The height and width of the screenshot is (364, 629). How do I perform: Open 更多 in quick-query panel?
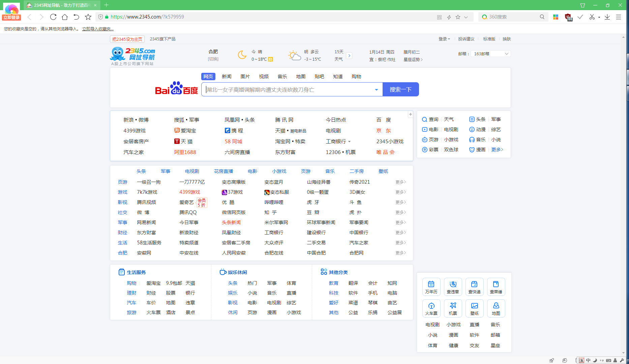497,150
